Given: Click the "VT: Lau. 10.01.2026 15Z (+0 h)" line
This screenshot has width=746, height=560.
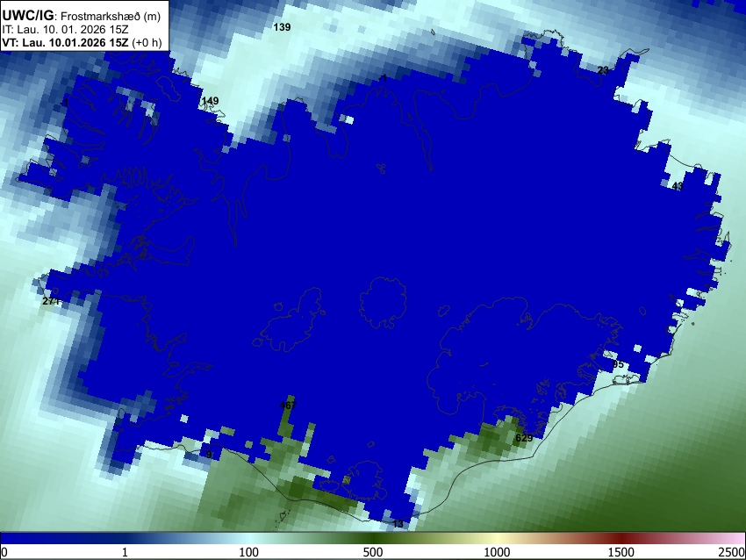Looking at the screenshot, I should coord(82,42).
